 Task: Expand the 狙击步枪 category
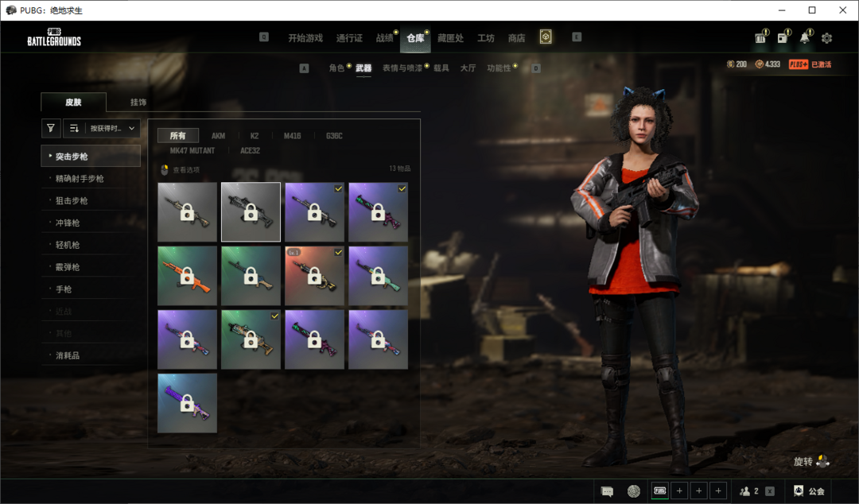click(x=91, y=200)
